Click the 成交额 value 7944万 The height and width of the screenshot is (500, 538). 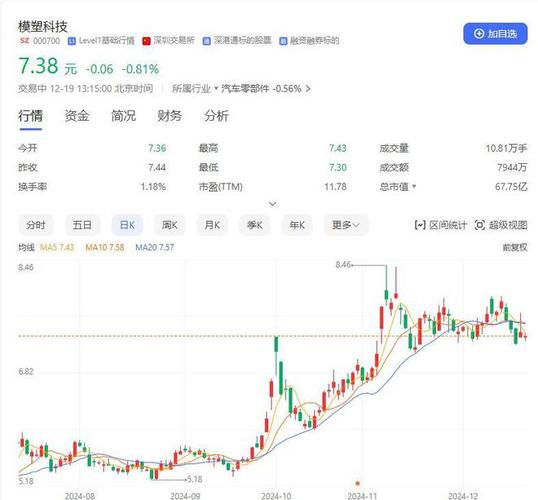tap(512, 167)
